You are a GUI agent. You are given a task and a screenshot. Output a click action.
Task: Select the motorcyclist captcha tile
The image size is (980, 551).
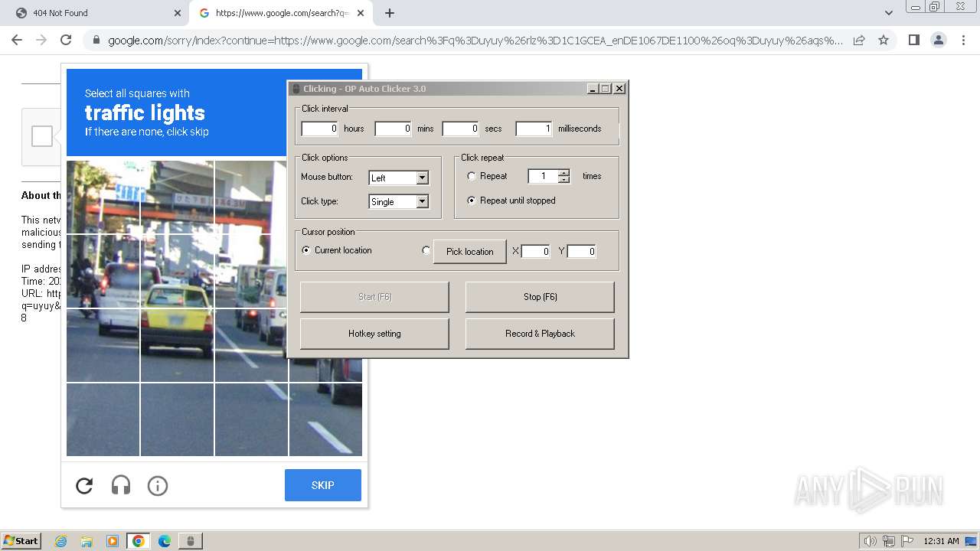point(103,271)
